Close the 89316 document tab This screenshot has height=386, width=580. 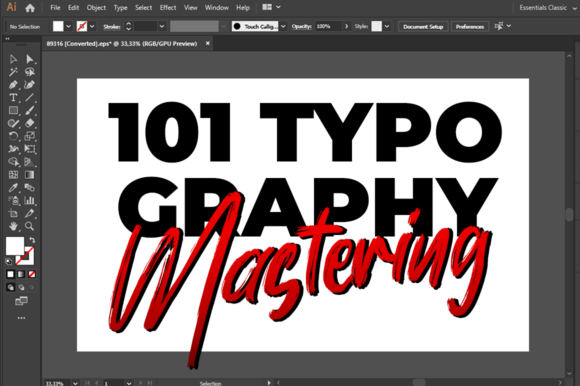coord(208,43)
